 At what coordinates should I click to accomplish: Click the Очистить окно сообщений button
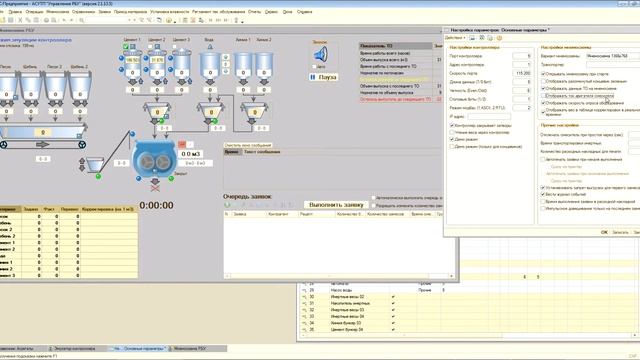click(x=248, y=145)
